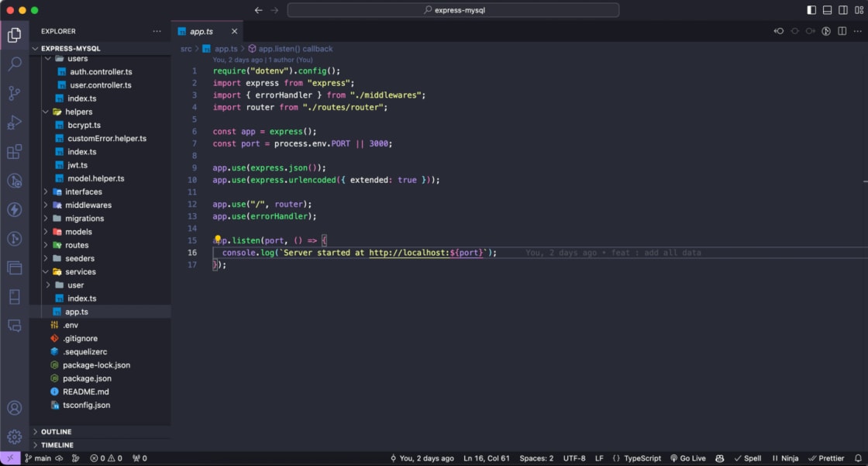This screenshot has width=868, height=466.
Task: Open editor More Actions menu
Action: 857,31
